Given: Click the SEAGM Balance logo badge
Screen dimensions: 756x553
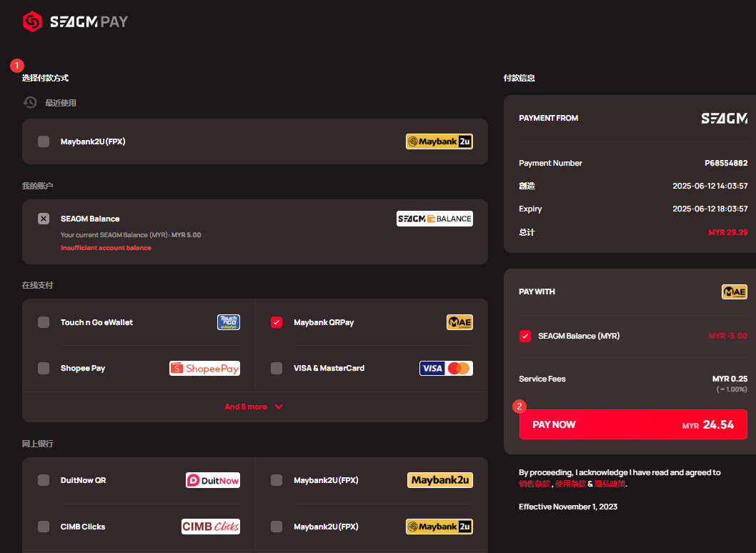Looking at the screenshot, I should [434, 219].
